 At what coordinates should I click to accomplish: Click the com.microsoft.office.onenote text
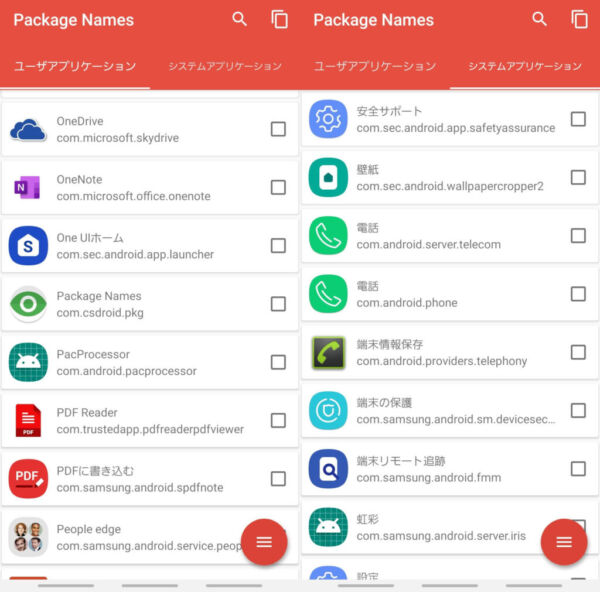(x=134, y=196)
